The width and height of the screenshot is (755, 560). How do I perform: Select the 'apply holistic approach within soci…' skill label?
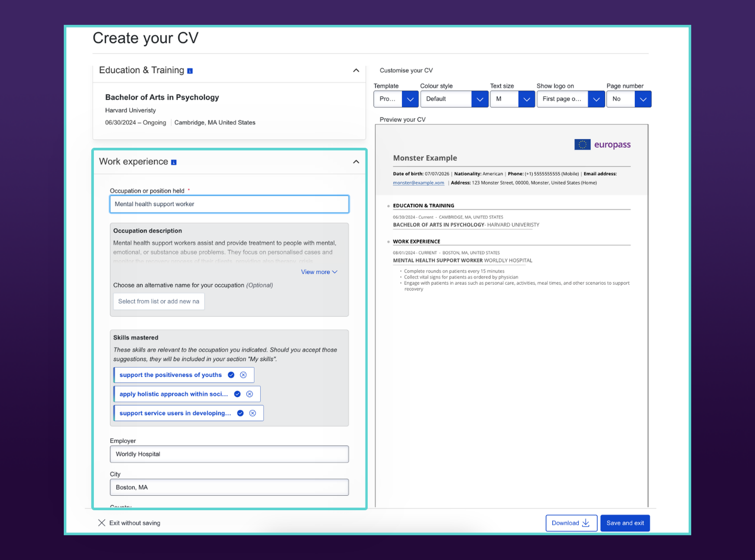[x=174, y=394]
